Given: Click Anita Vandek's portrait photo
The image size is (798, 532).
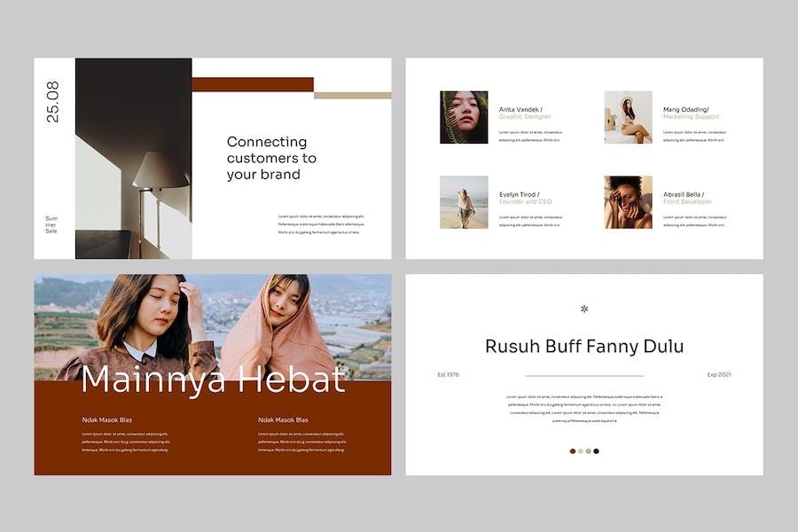Looking at the screenshot, I should (x=464, y=117).
